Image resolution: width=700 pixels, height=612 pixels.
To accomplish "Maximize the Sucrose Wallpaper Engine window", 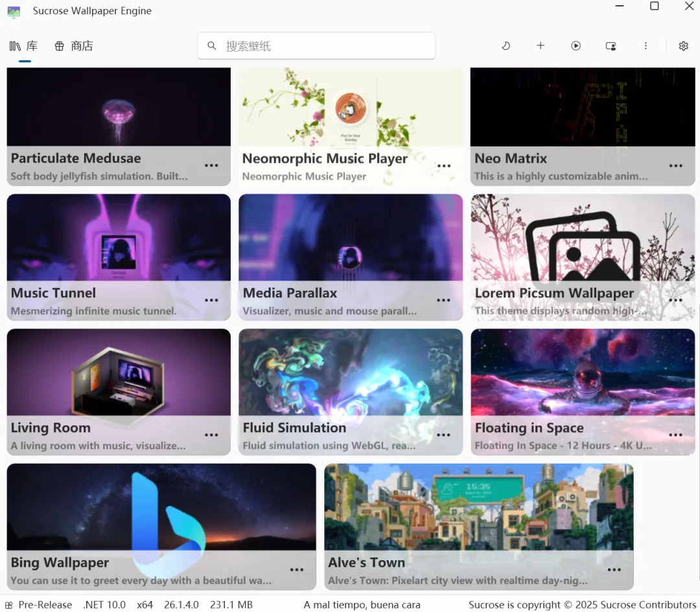I will click(654, 6).
